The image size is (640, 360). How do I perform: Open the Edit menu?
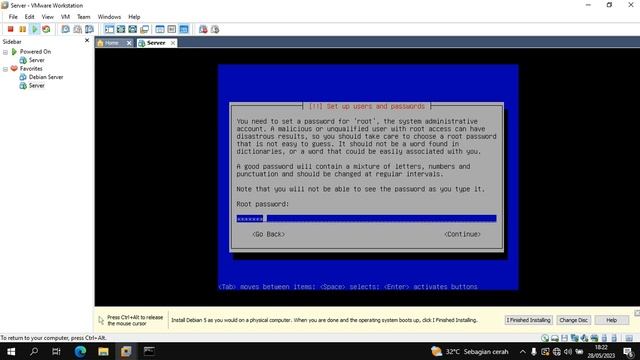pyautogui.click(x=29, y=17)
